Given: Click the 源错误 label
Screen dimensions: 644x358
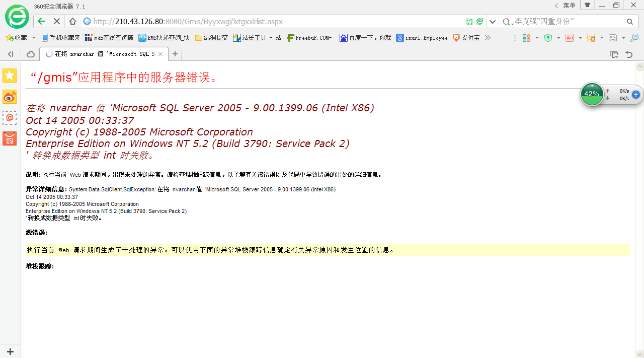Looking at the screenshot, I should (x=36, y=232).
